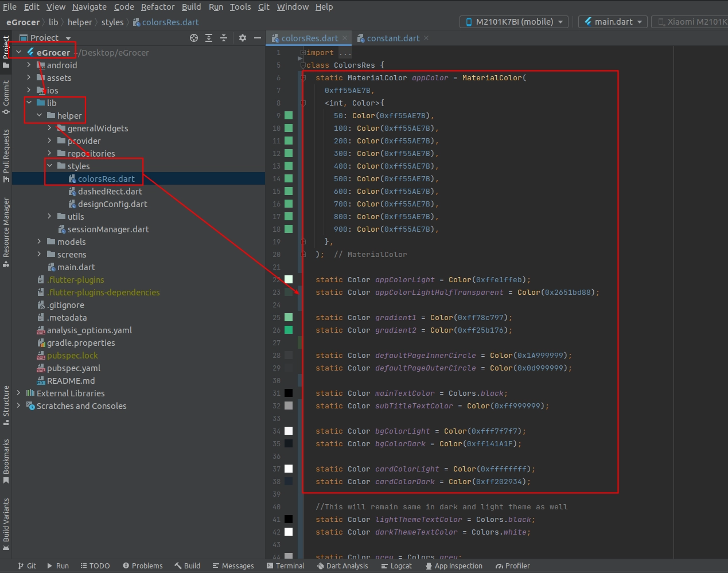Viewport: 728px width, 573px height.
Task: Click the styles breadcrumb
Action: (x=112, y=22)
